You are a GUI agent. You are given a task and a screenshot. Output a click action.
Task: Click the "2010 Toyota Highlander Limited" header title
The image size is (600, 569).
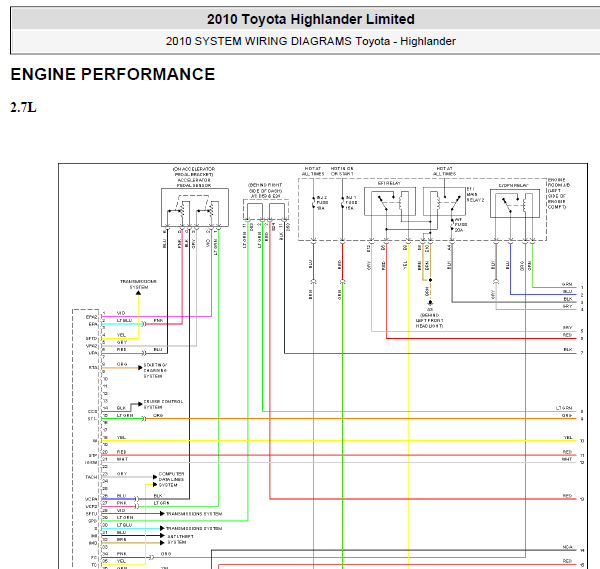(311, 19)
